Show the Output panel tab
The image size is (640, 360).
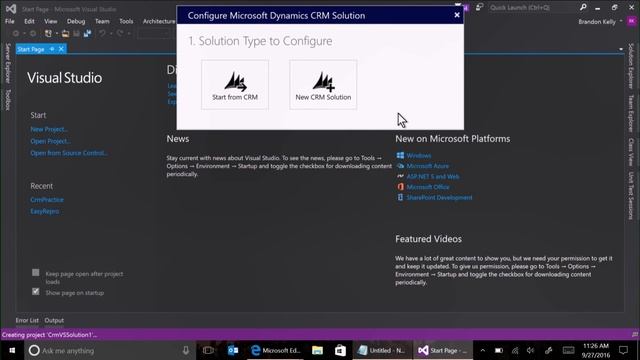(54, 320)
